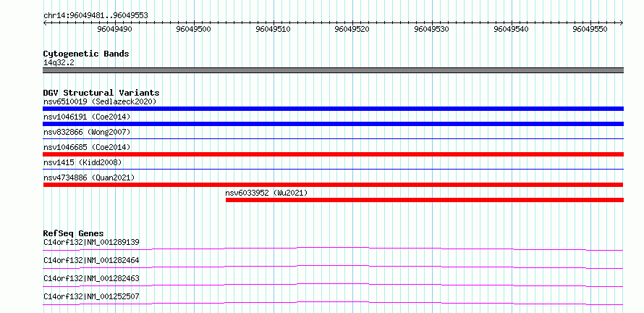The image size is (644, 313).
Task: Click ruler position 96049540
Action: tap(512, 29)
